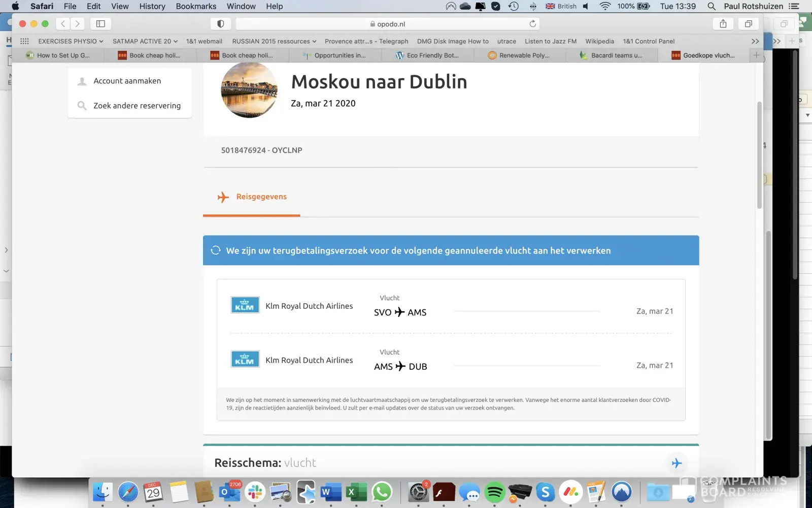Open the Wi-Fi menu bar icon
Viewport: 812px width, 508px height.
click(x=605, y=6)
